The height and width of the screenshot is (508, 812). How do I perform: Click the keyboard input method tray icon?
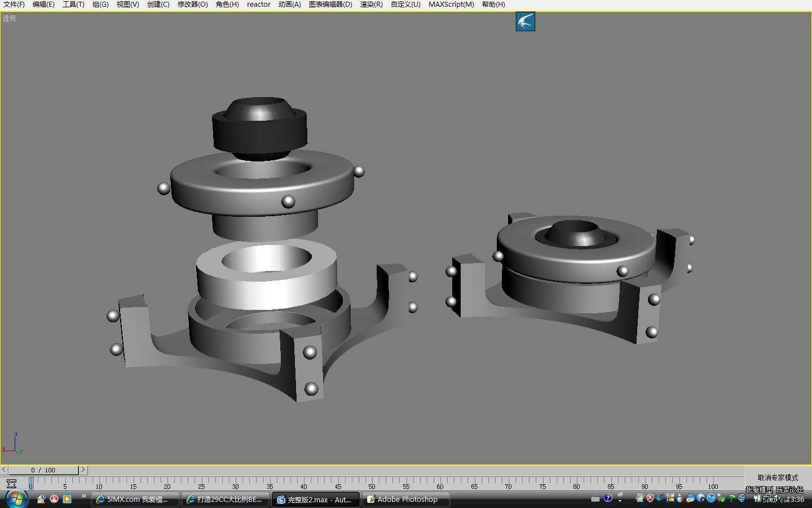coord(595,499)
